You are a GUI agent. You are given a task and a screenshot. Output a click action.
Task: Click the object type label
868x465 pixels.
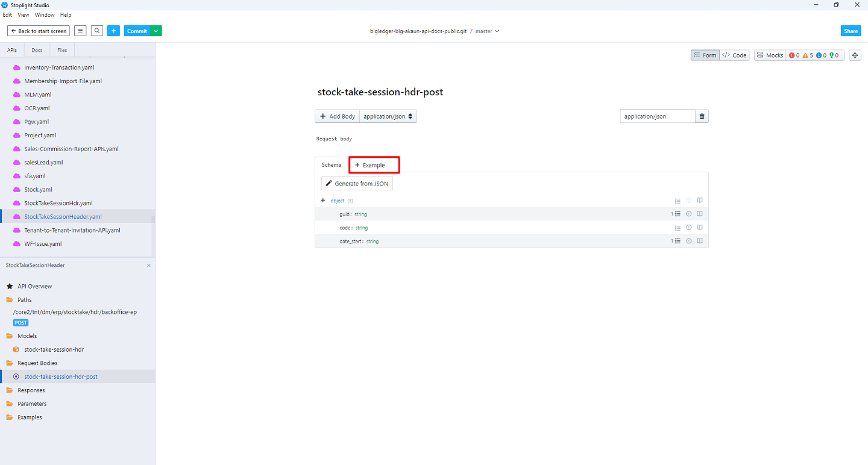point(338,201)
